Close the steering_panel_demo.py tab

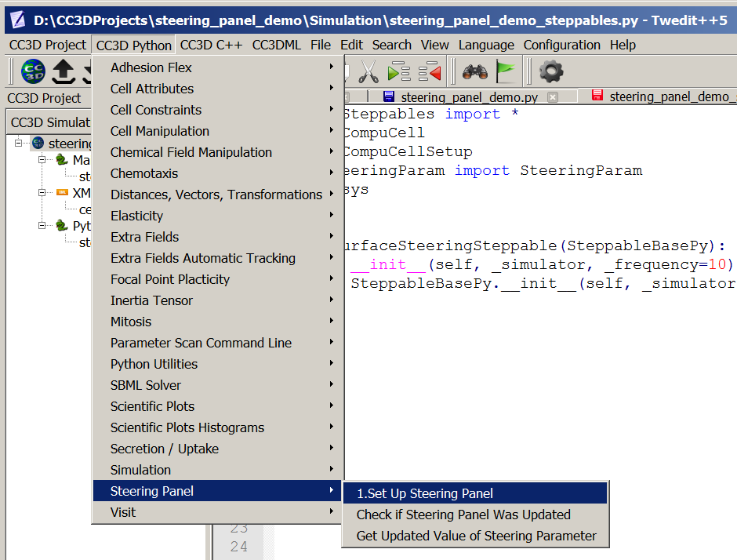pos(554,96)
